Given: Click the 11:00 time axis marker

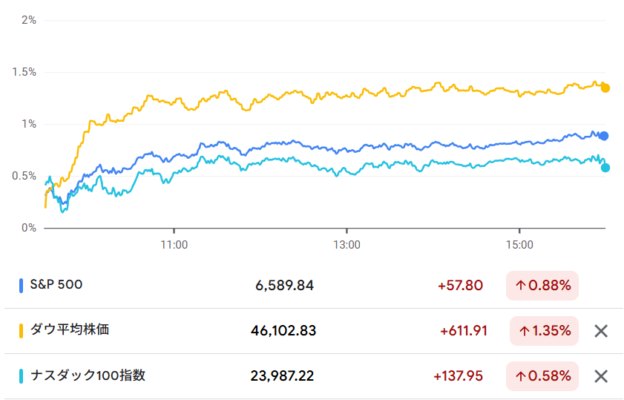Looking at the screenshot, I should tap(174, 244).
